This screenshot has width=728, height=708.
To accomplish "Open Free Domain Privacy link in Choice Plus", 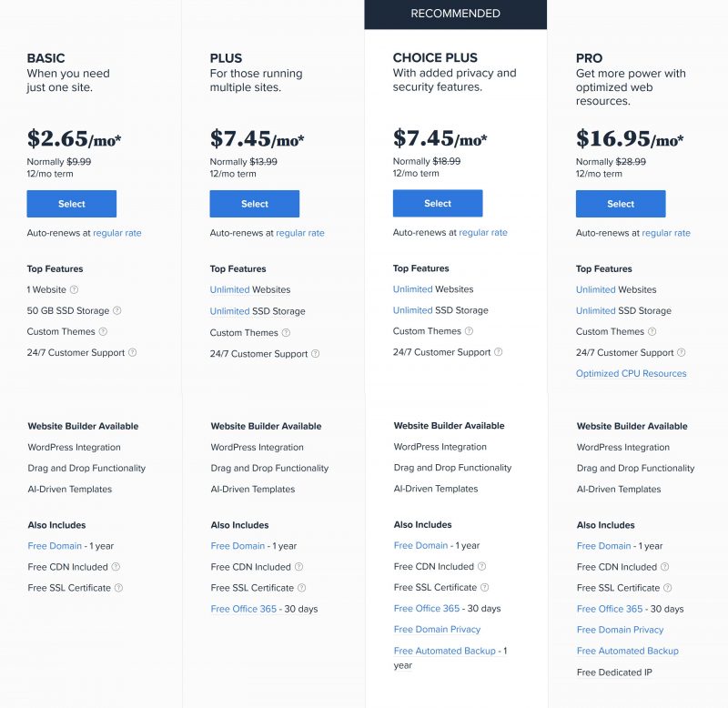I will coord(437,630).
